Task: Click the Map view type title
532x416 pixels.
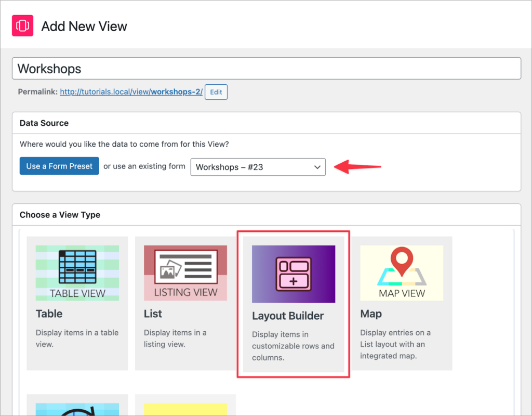Action: coord(371,314)
